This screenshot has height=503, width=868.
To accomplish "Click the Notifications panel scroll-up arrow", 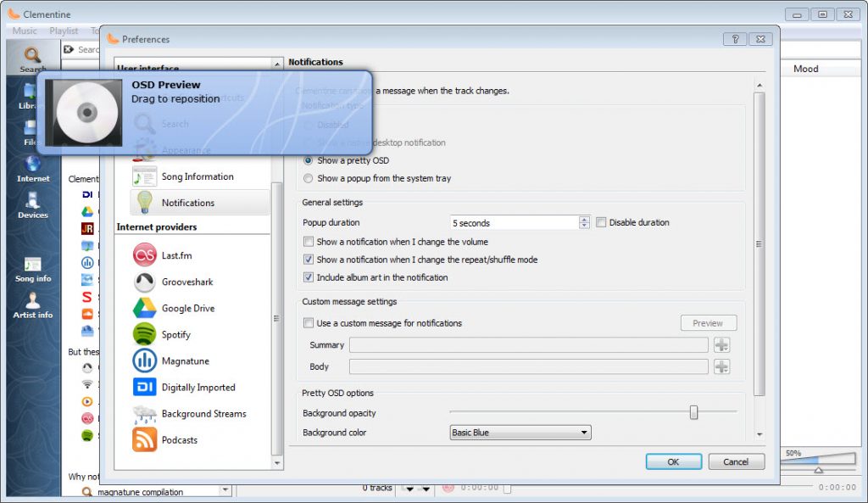I will (x=759, y=86).
